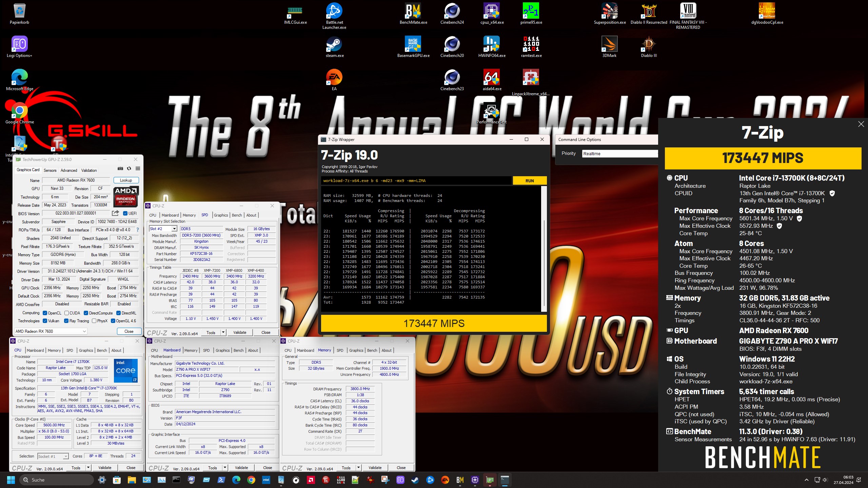Open the Logi Options+ desktop icon
The image size is (868, 488).
(19, 47)
